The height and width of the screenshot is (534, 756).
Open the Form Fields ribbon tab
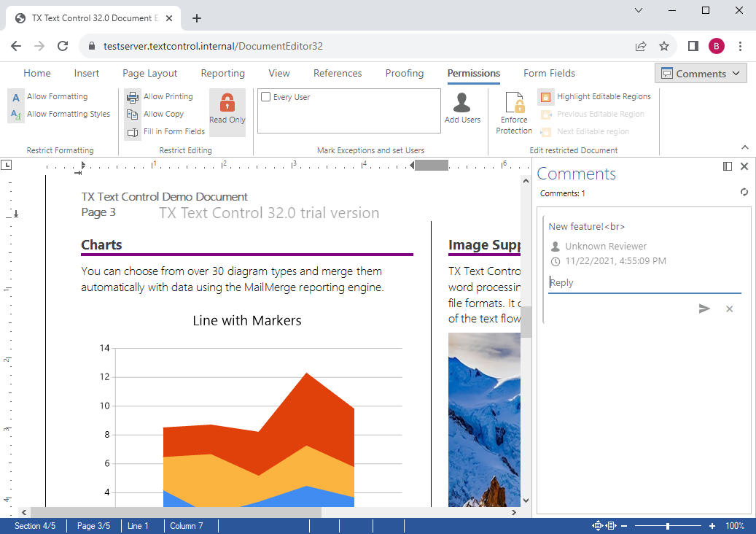tap(549, 73)
